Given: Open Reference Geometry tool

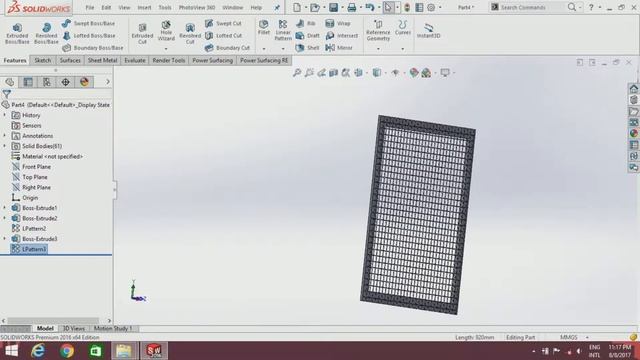Looking at the screenshot, I should tap(378, 30).
